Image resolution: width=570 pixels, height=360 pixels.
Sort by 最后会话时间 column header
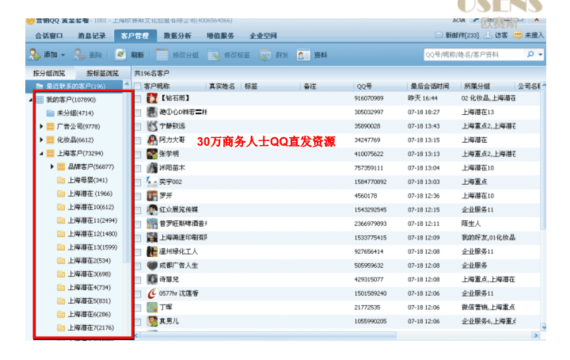430,86
